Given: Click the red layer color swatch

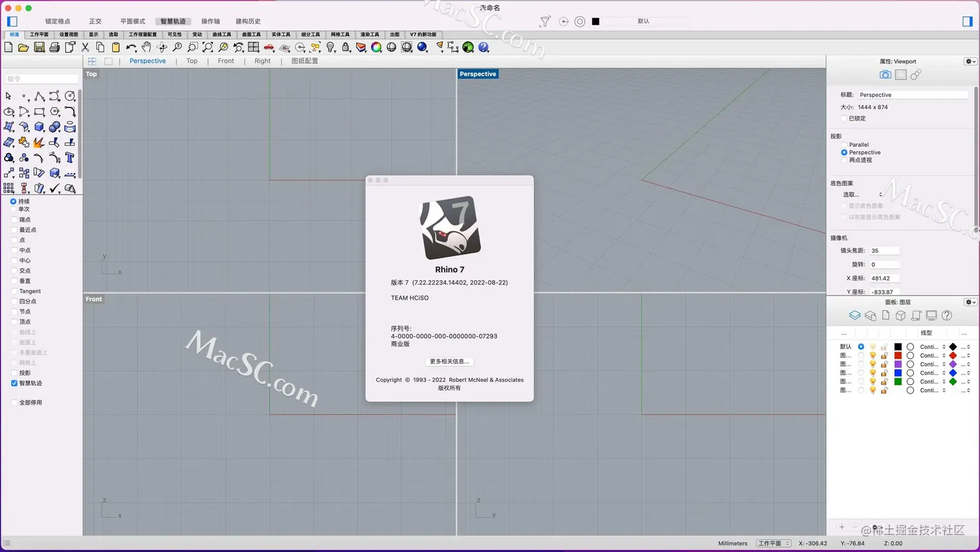Looking at the screenshot, I should 898,355.
